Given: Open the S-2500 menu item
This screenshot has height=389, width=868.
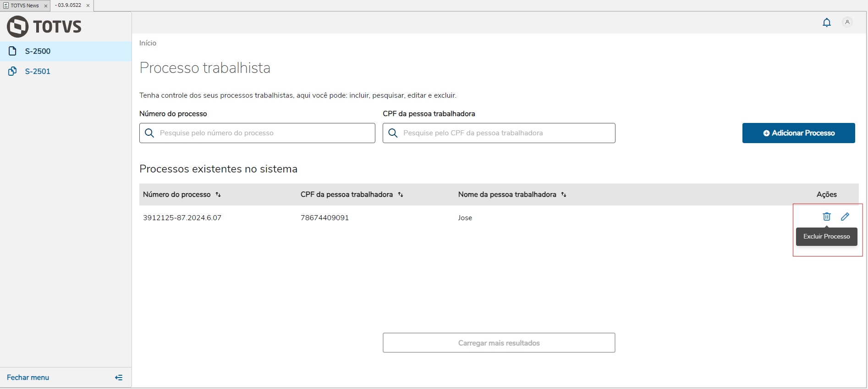Looking at the screenshot, I should tap(38, 51).
